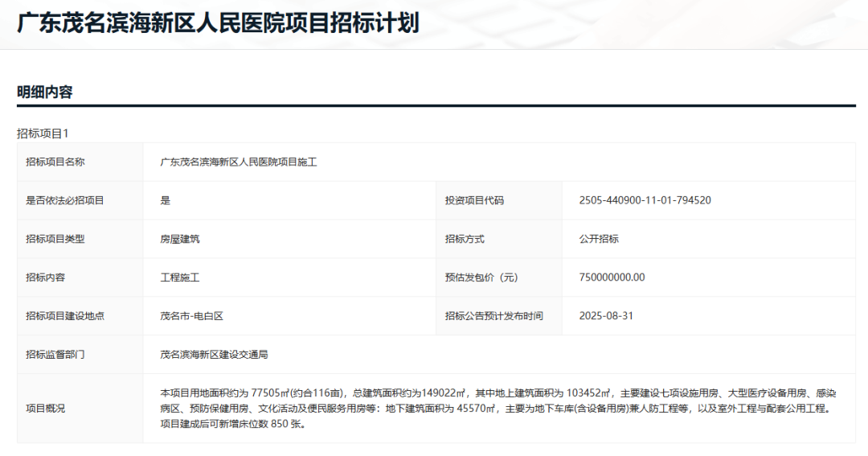Click supervising department 茂名滨海新区建设交通局
The width and height of the screenshot is (868, 456).
pyautogui.click(x=214, y=355)
